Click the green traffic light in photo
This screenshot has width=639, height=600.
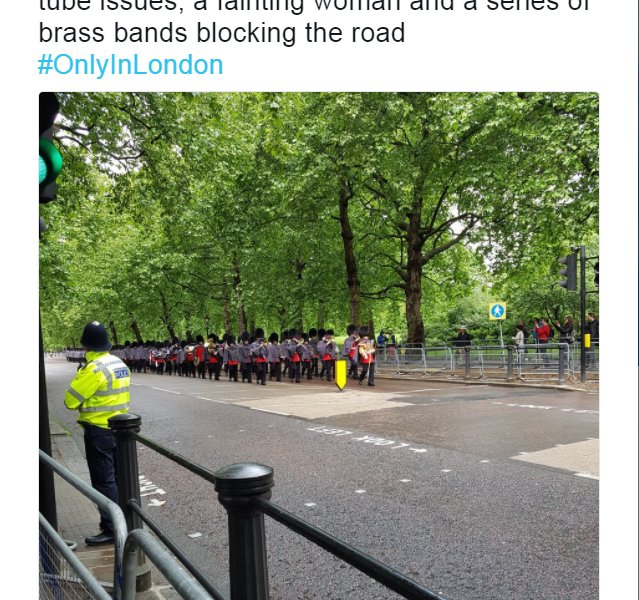click(50, 163)
